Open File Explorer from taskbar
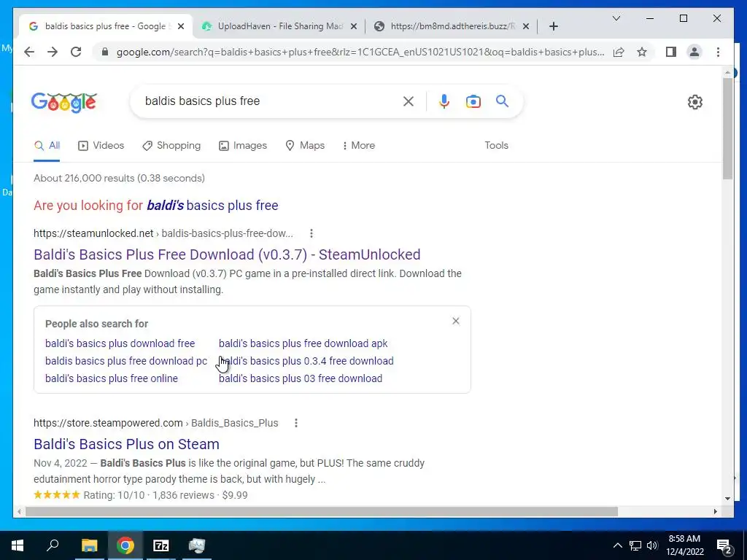747x560 pixels. tap(89, 545)
